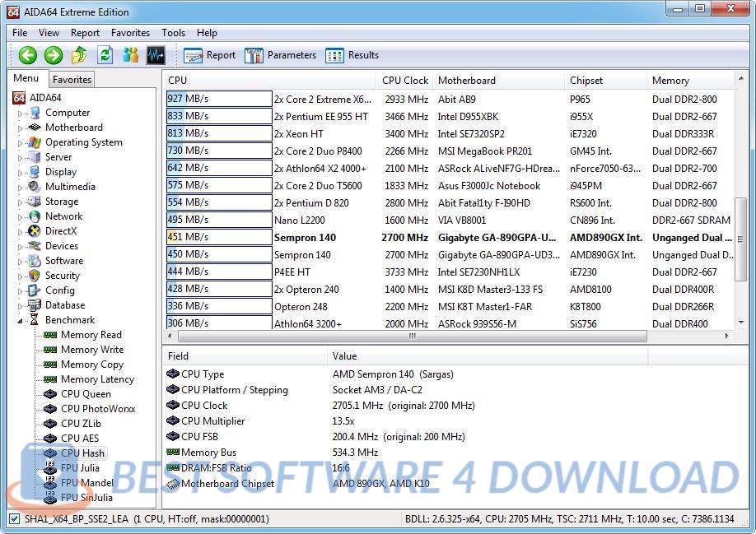Click the Refresh toolbar icon

coord(105,55)
